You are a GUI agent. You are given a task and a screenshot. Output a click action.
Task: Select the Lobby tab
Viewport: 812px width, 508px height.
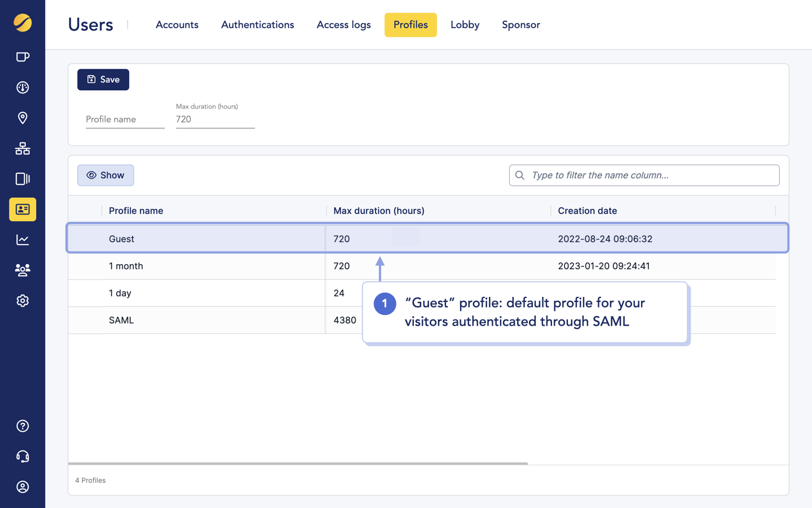(465, 25)
